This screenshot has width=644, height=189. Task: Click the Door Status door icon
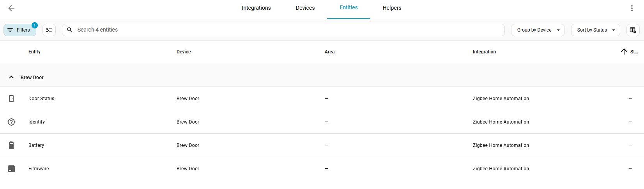point(11,99)
